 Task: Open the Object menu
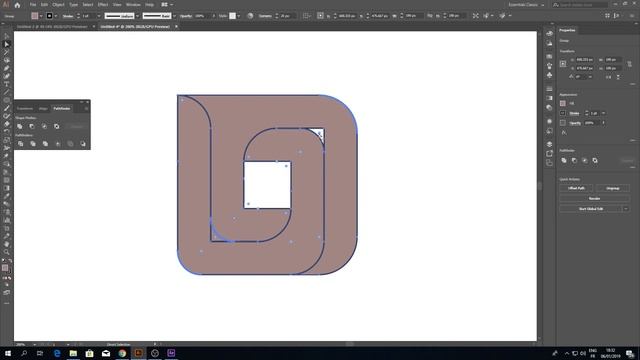(58, 5)
